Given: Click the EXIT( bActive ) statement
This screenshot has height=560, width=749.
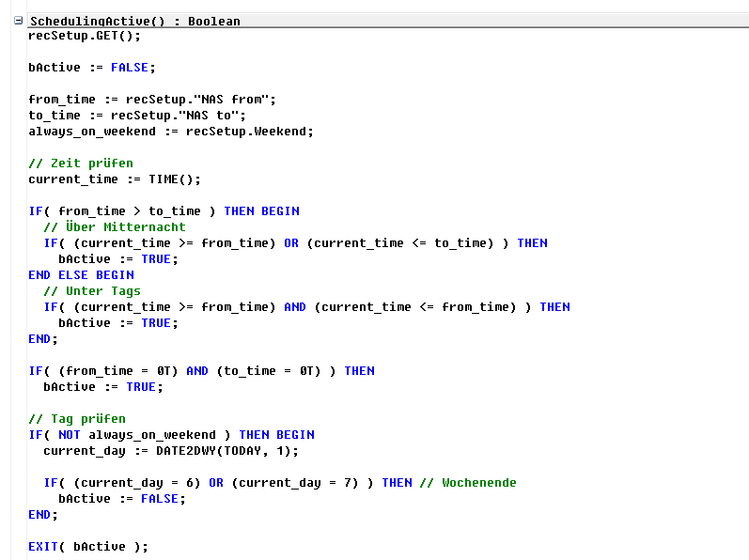Looking at the screenshot, I should tap(87, 547).
